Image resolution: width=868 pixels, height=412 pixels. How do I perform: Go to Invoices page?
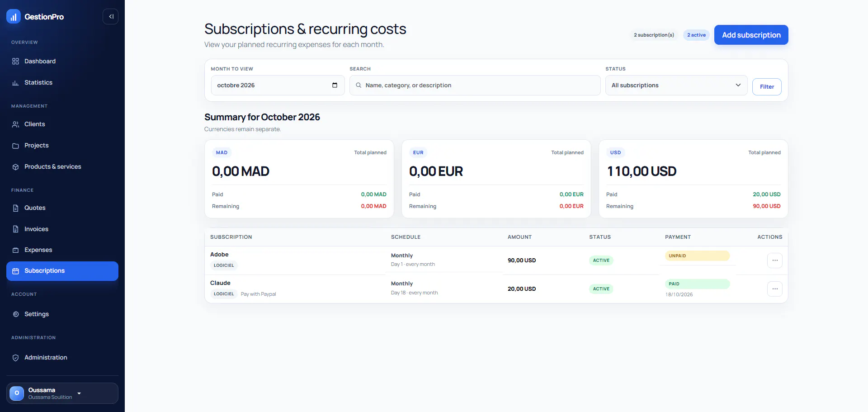(x=62, y=229)
